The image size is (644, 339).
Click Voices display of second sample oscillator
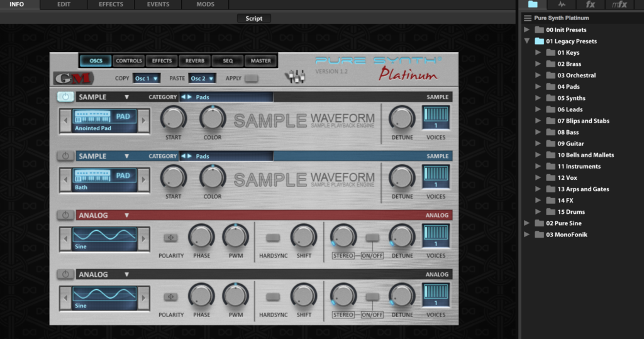(x=436, y=177)
